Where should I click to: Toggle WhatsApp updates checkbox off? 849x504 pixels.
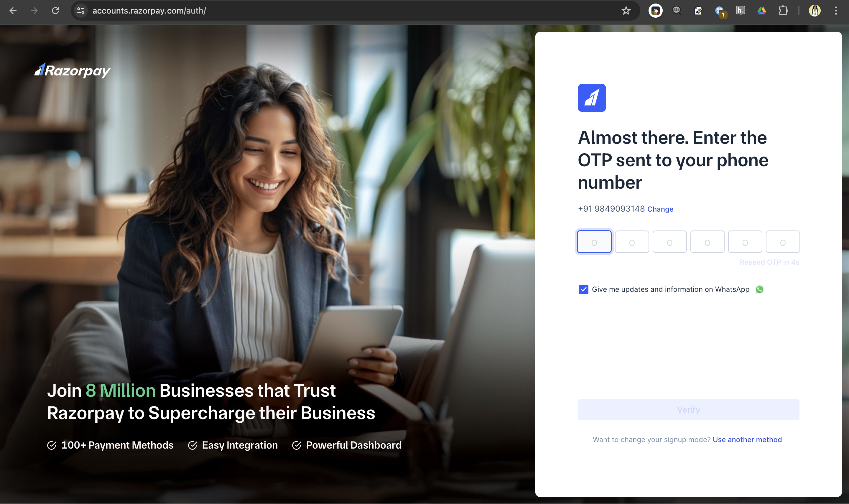click(584, 289)
